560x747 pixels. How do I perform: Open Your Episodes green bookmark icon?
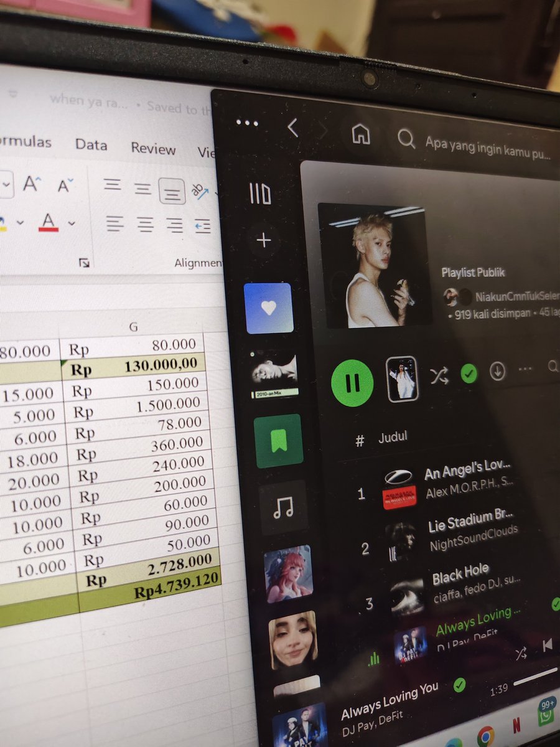point(278,441)
